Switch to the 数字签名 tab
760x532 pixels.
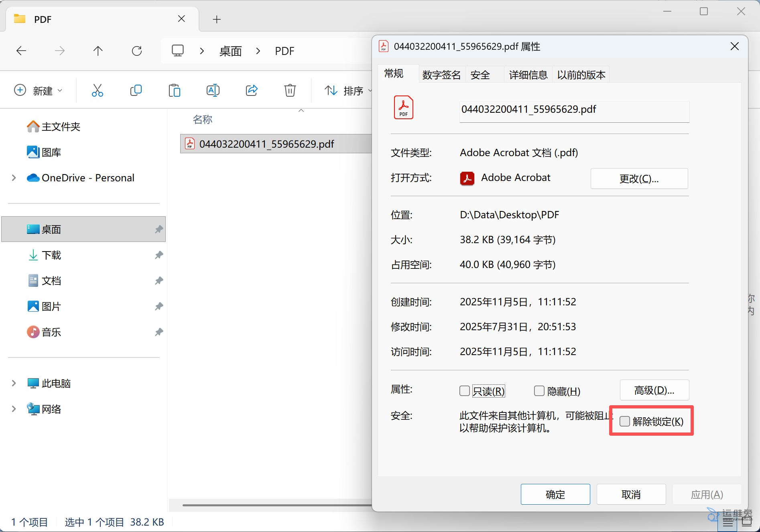tap(441, 74)
